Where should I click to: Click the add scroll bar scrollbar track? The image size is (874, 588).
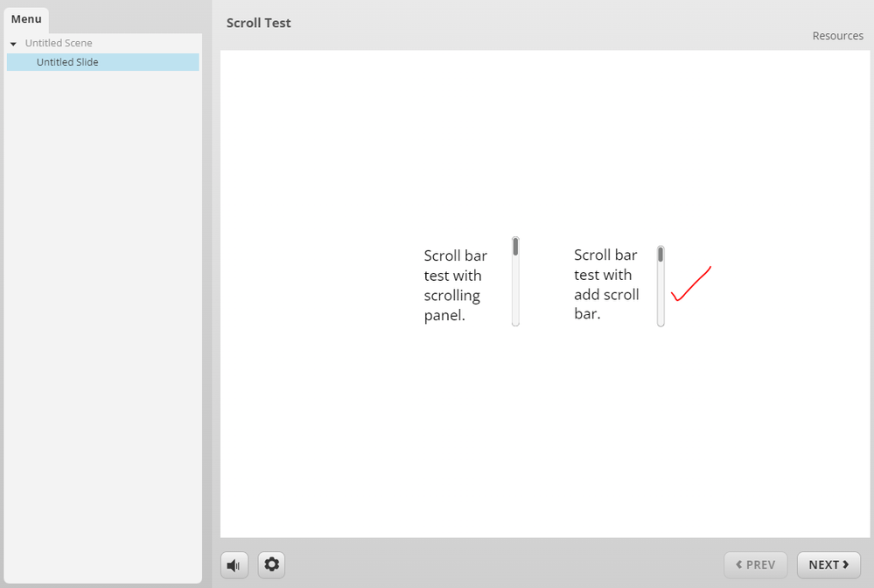661,286
